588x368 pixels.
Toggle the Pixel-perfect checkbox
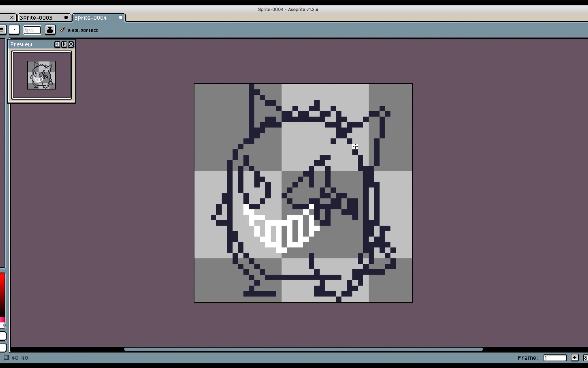tap(79, 30)
